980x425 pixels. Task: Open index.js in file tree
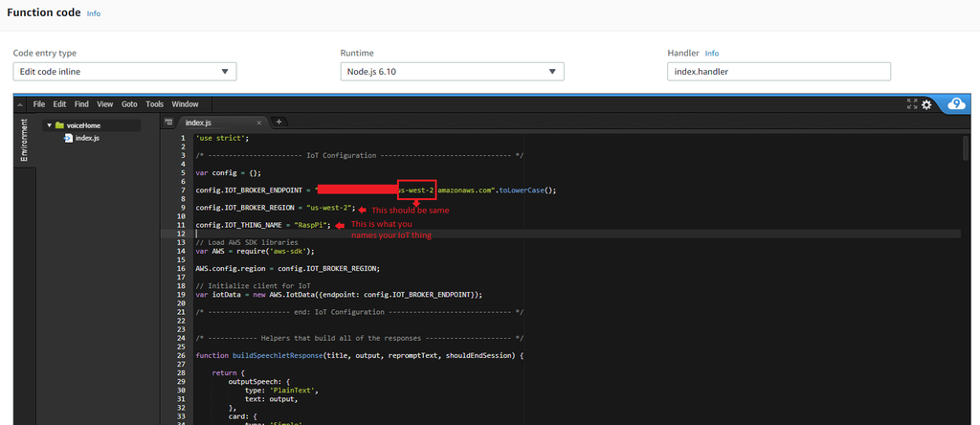(x=87, y=138)
